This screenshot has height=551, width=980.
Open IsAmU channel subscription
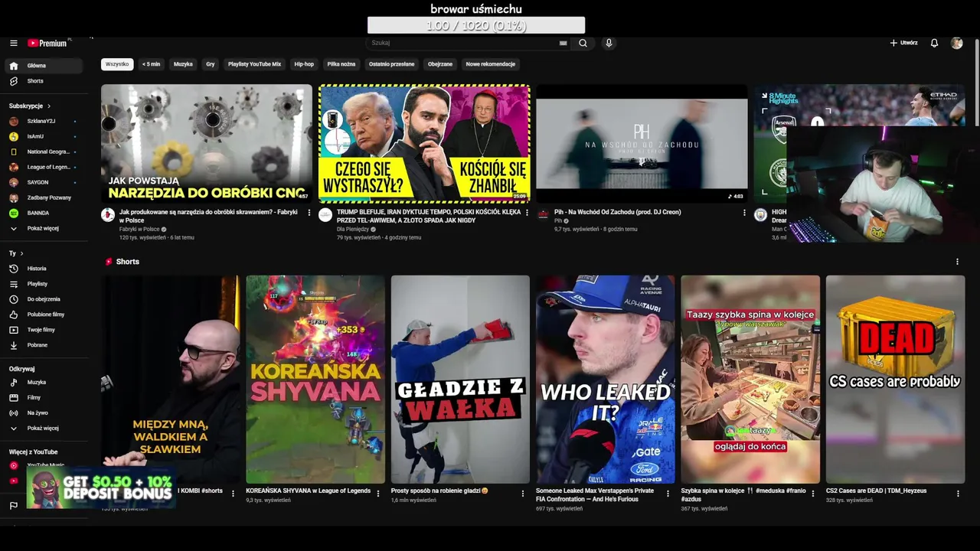tap(44, 136)
